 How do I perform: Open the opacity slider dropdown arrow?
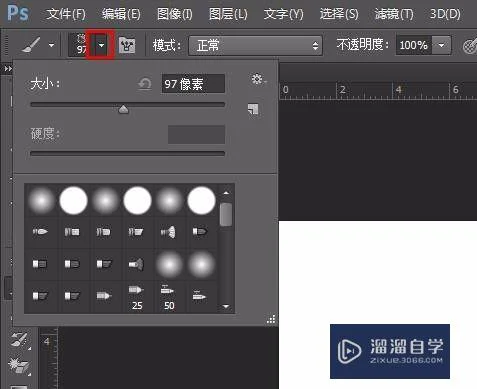(442, 45)
